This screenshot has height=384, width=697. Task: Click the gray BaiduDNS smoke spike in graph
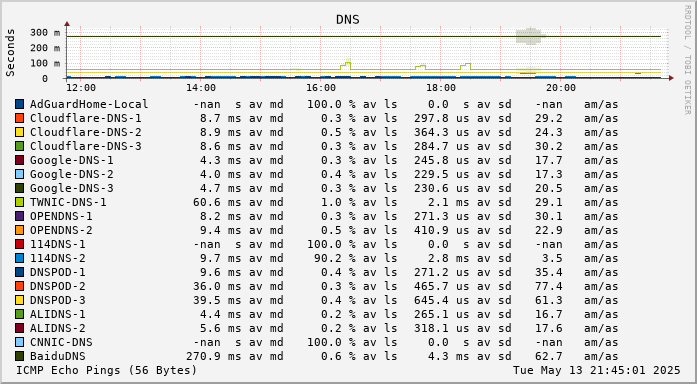[530, 36]
